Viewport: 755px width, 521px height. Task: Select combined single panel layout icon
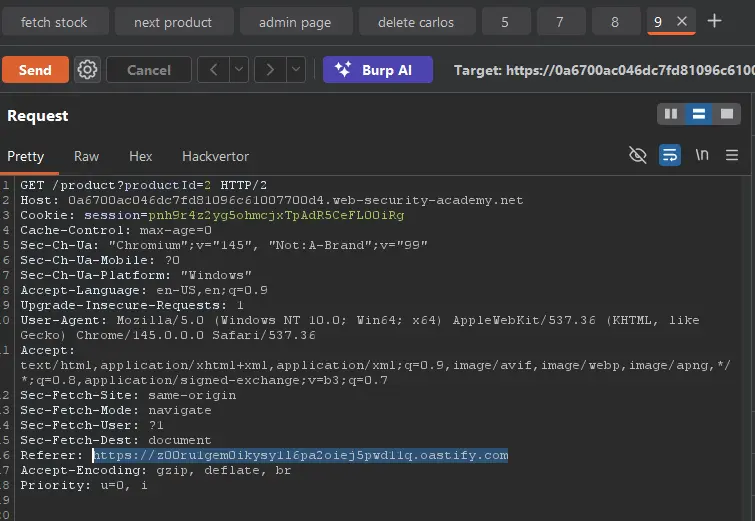coord(727,115)
